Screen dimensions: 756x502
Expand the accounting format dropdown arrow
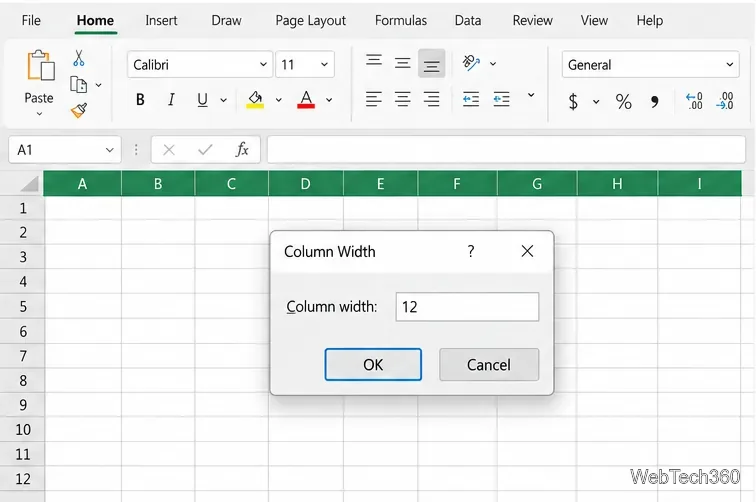(x=596, y=102)
